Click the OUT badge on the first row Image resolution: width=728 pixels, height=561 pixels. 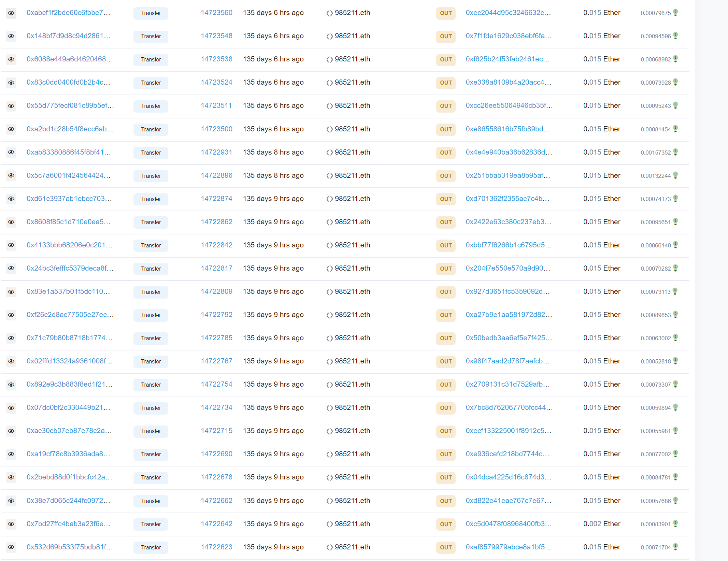tap(445, 13)
